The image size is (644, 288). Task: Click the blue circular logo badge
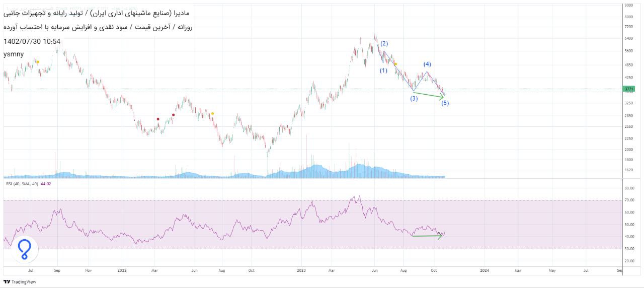24,249
